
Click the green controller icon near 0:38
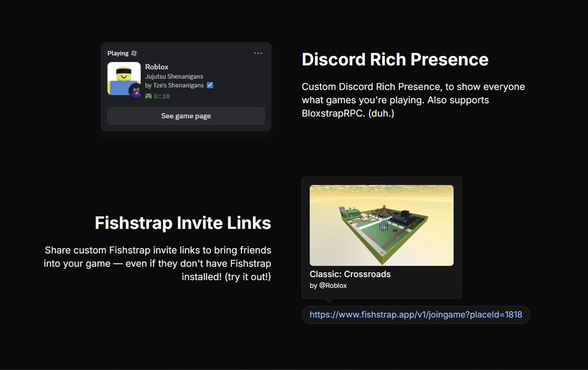148,96
